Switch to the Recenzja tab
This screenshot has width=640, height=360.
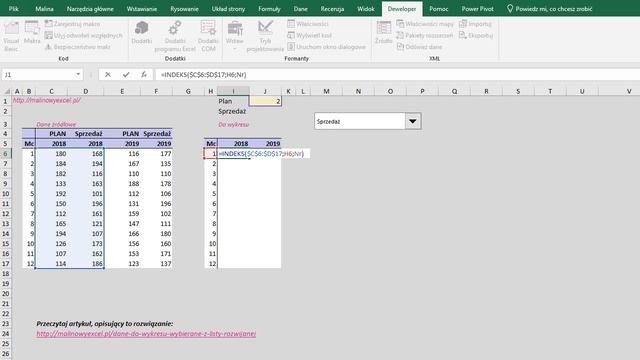332,9
